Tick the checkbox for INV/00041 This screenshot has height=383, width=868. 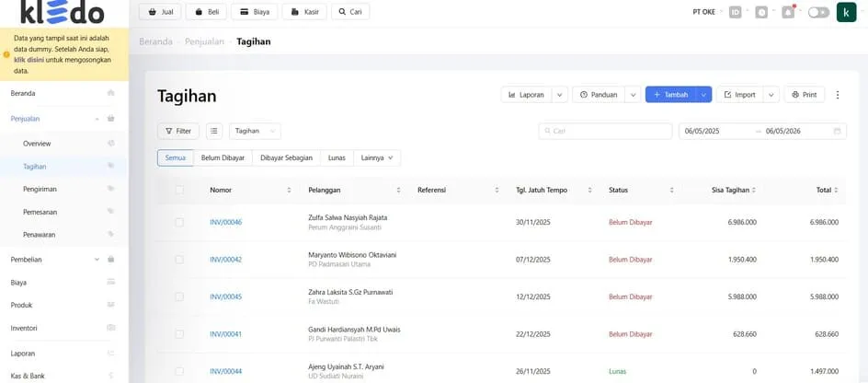pos(179,334)
